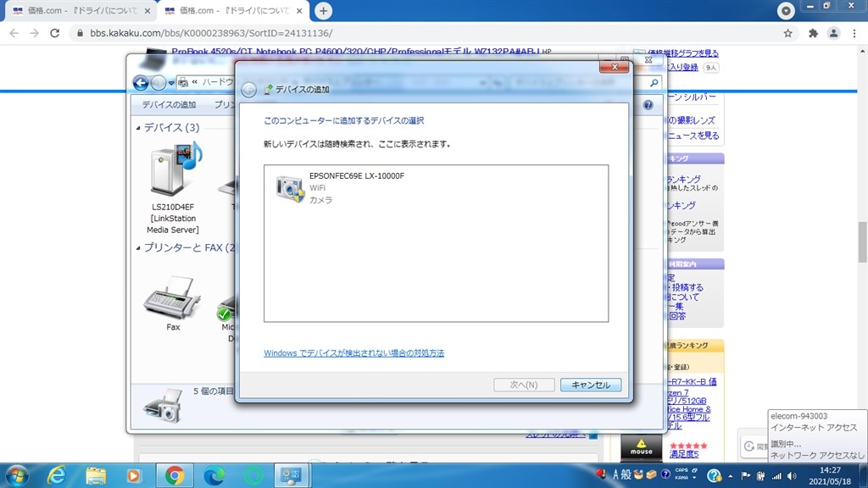Image resolution: width=868 pixels, height=488 pixels.
Task: Click the WiFi label under the Epson device
Action: click(317, 188)
